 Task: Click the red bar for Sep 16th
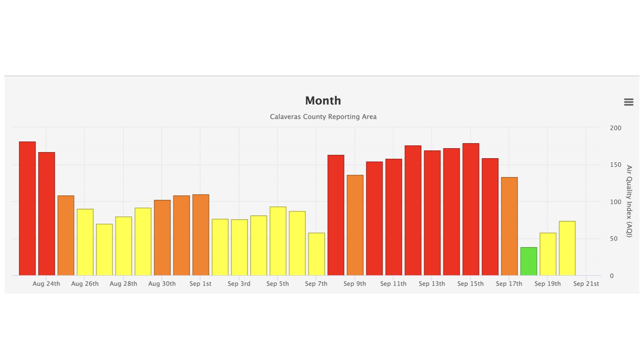click(x=490, y=217)
